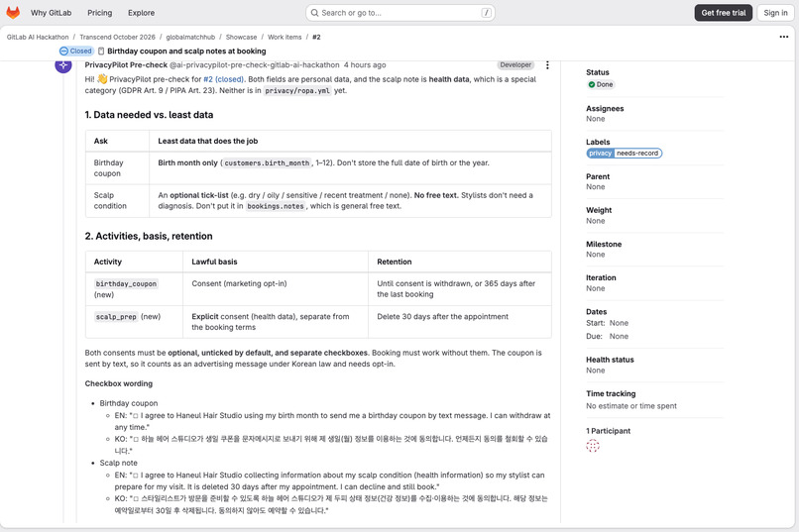Click the bookings.notes code text
The height and width of the screenshot is (532, 799).
pyautogui.click(x=276, y=206)
